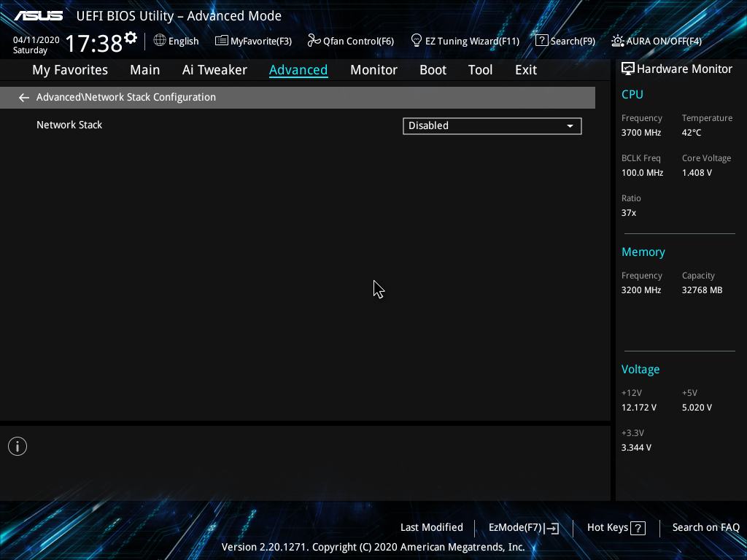The image size is (747, 560).
Task: Click the breadcrumb Advanced\Network Stack Configuration
Action: click(125, 97)
